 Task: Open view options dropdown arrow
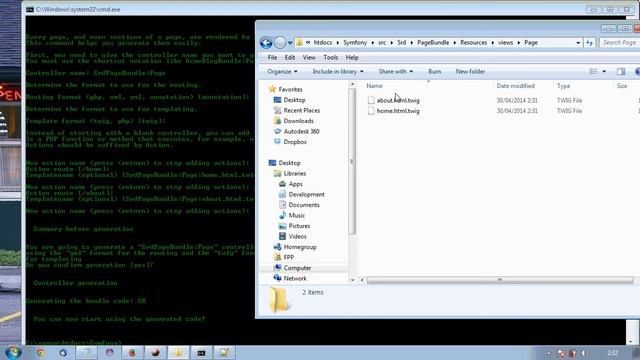click(604, 71)
